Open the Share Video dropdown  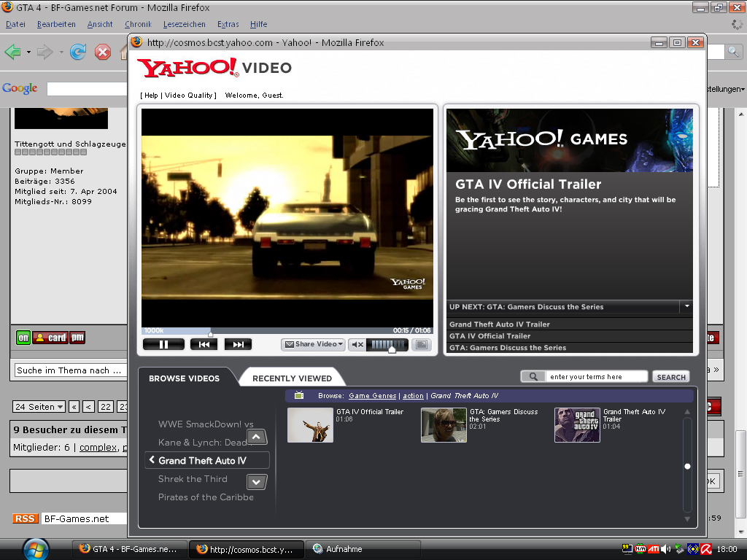(x=314, y=344)
